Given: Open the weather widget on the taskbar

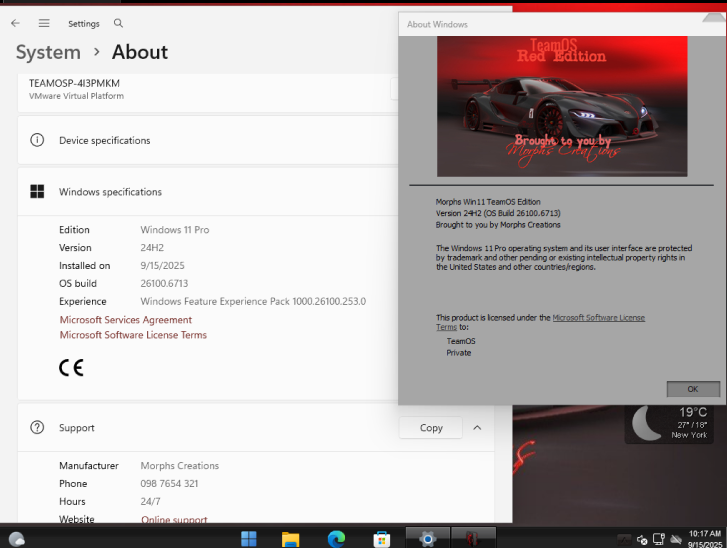Looking at the screenshot, I should click(x=17, y=539).
